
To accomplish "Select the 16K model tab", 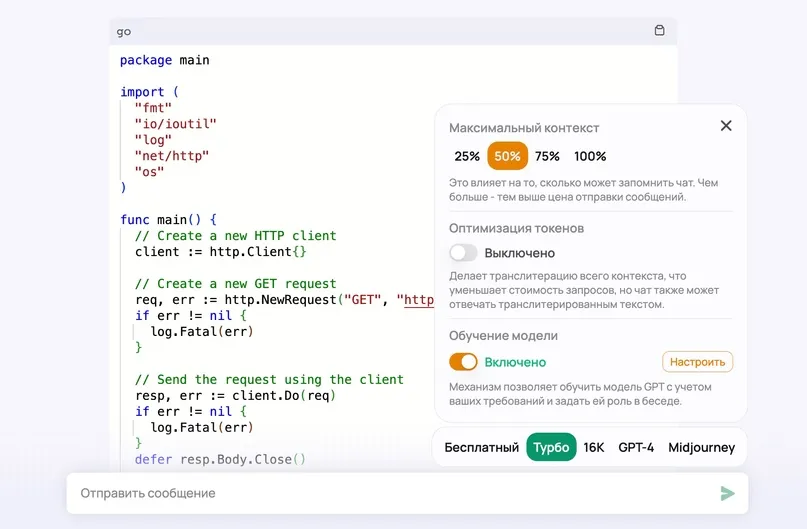I will (x=593, y=447).
